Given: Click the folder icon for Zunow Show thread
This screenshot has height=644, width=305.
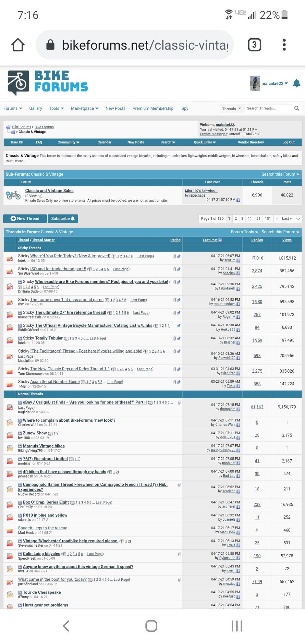Looking at the screenshot, I should 10,435.
